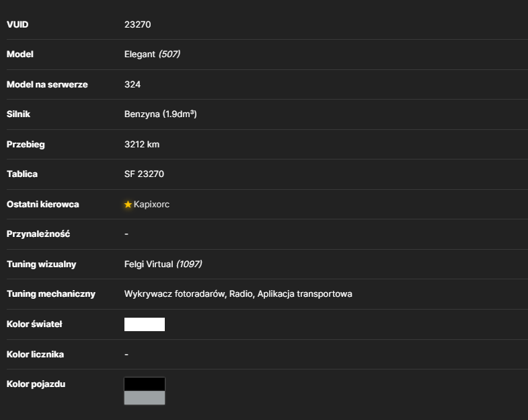Open the Kapixorc driver profile link

(x=151, y=204)
